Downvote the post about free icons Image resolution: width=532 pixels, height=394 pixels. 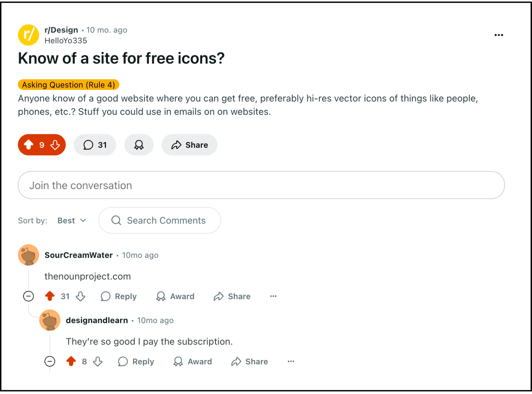coord(55,145)
